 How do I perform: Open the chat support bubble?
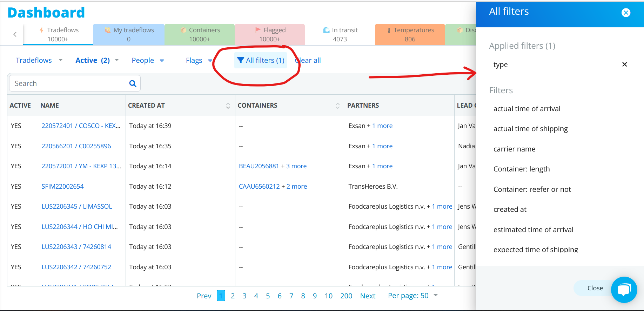pos(624,290)
